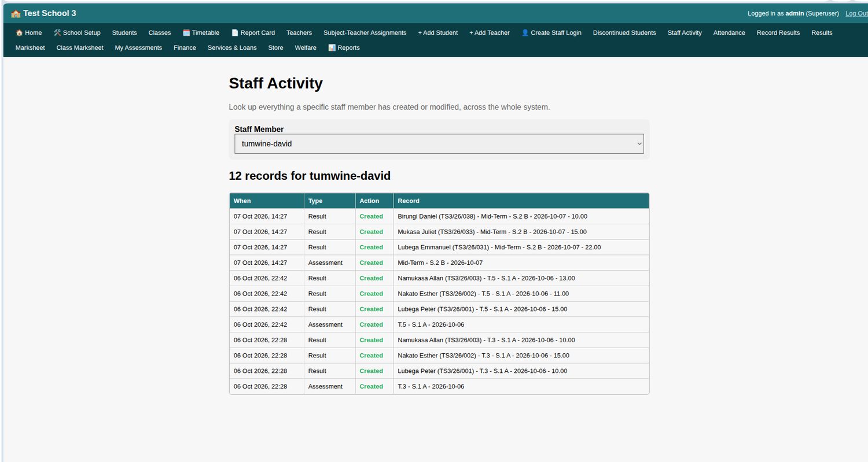Open the Attendance page
Viewport: 868px width, 462px height.
click(x=729, y=33)
